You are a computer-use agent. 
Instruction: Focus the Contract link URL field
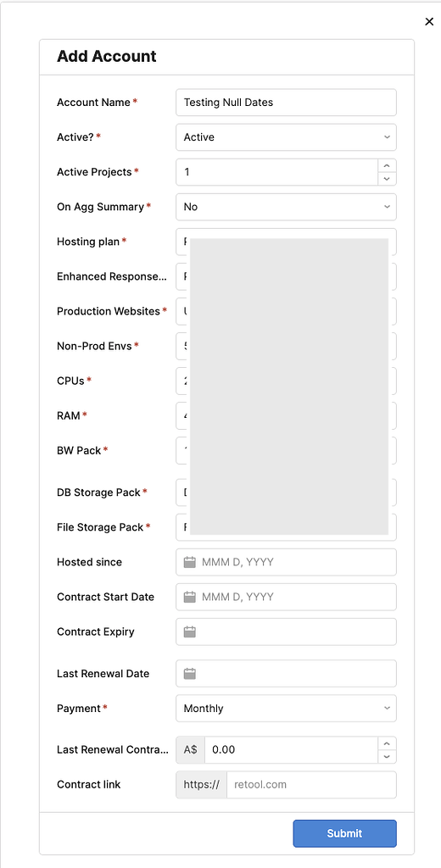(311, 785)
